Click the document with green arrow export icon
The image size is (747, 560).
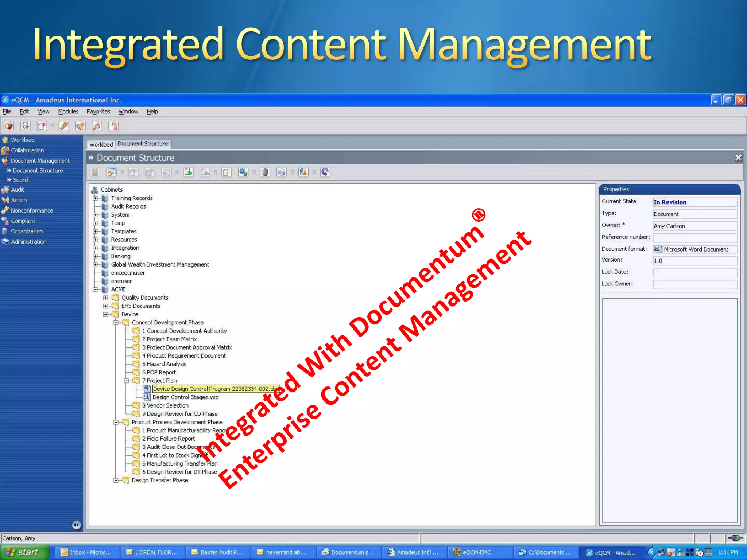[188, 172]
